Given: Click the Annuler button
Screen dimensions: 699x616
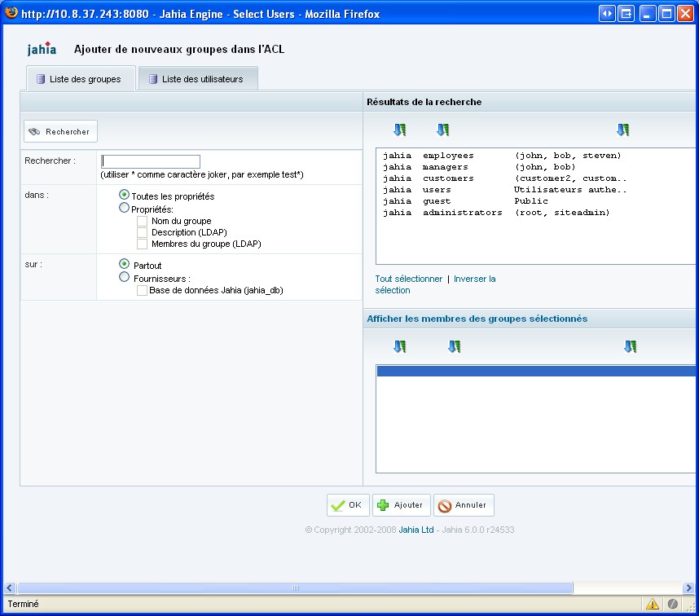Looking at the screenshot, I should (464, 505).
